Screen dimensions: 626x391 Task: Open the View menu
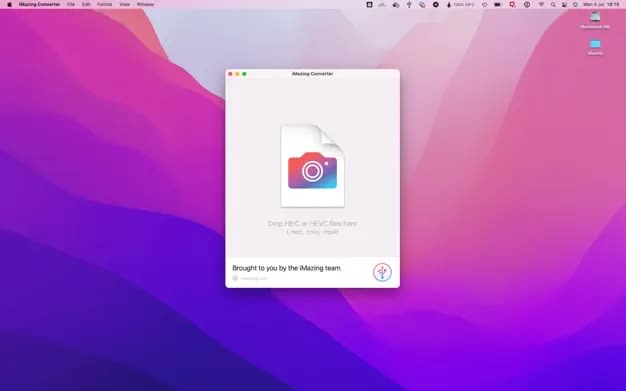point(125,4)
